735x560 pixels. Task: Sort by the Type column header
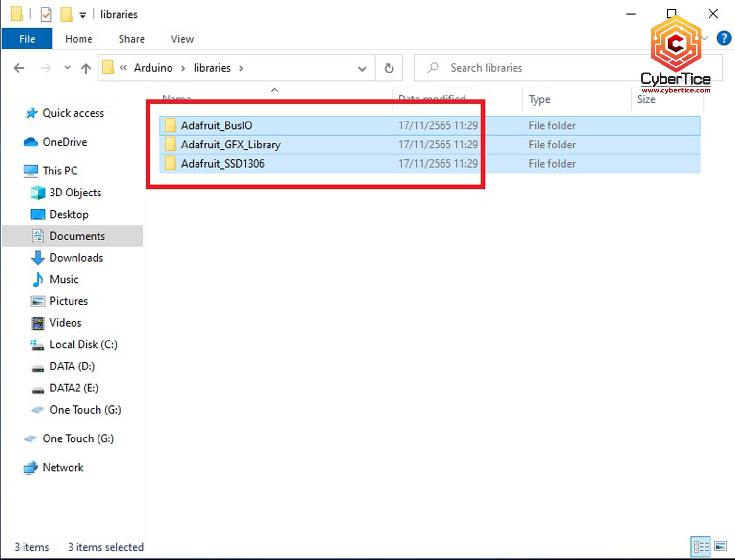click(539, 99)
